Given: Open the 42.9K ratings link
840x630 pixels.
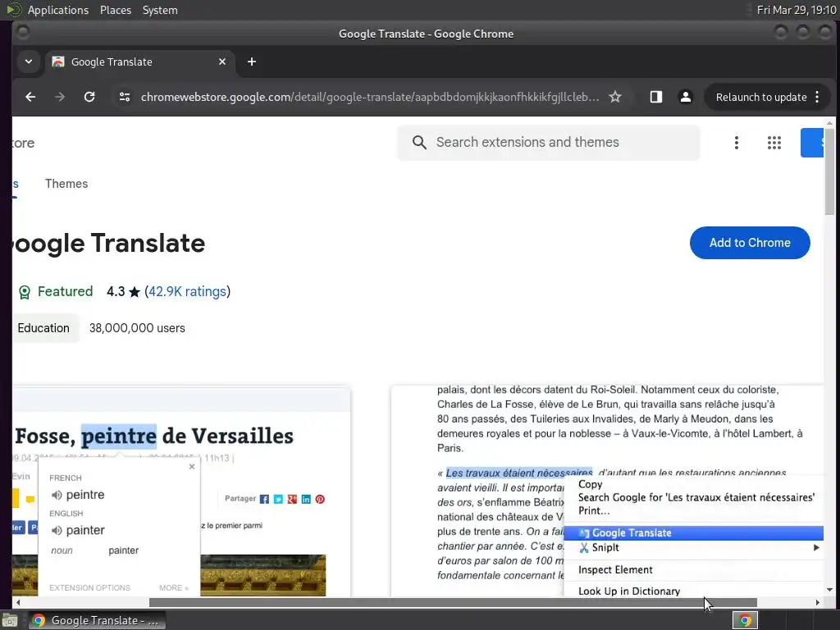Looking at the screenshot, I should (x=188, y=291).
